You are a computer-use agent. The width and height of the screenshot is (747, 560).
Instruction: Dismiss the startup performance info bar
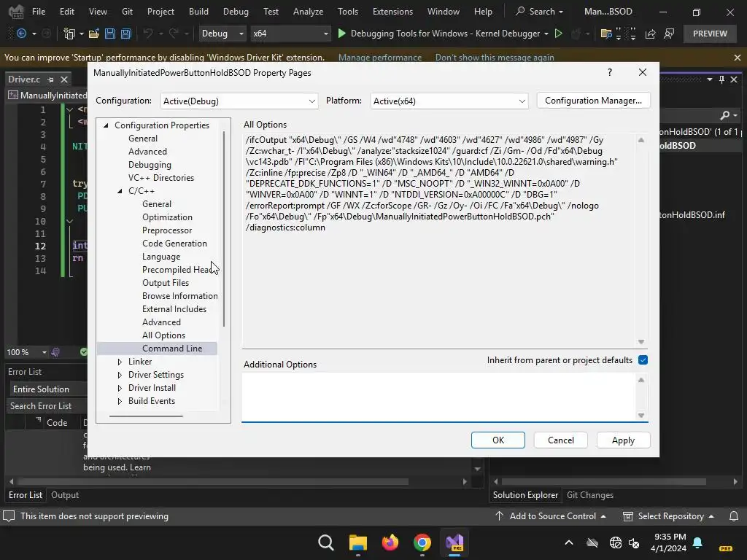(738, 58)
